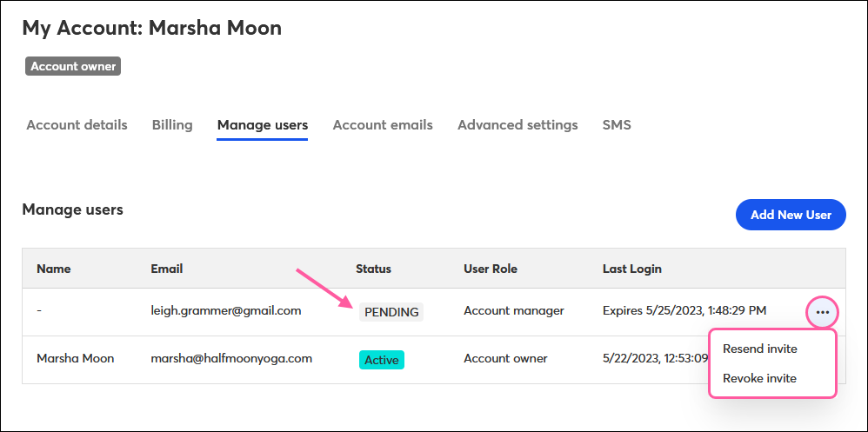This screenshot has height=432, width=868.
Task: Select the Manage users tab
Action: (x=263, y=125)
